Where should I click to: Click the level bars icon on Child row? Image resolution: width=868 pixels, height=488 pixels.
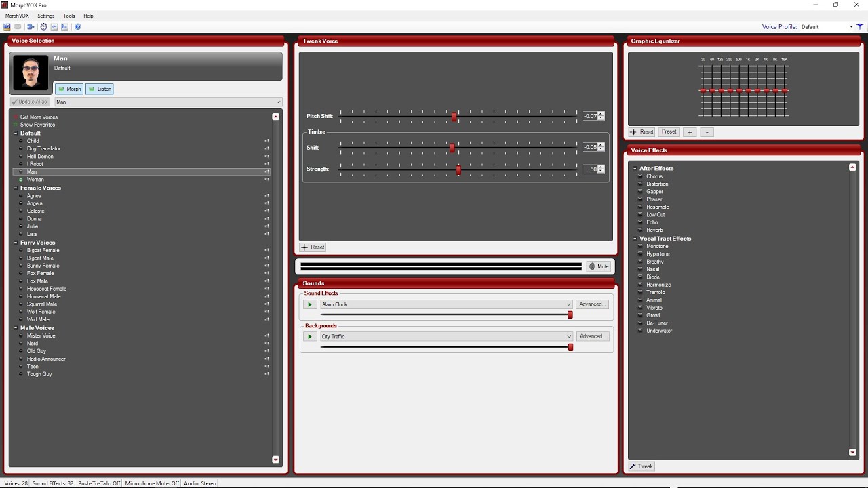[267, 141]
